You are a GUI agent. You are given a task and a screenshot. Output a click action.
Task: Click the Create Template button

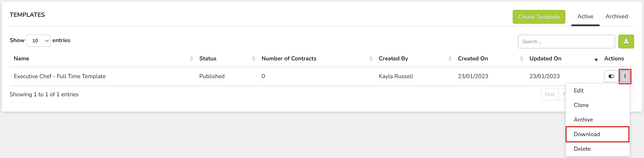click(x=539, y=17)
